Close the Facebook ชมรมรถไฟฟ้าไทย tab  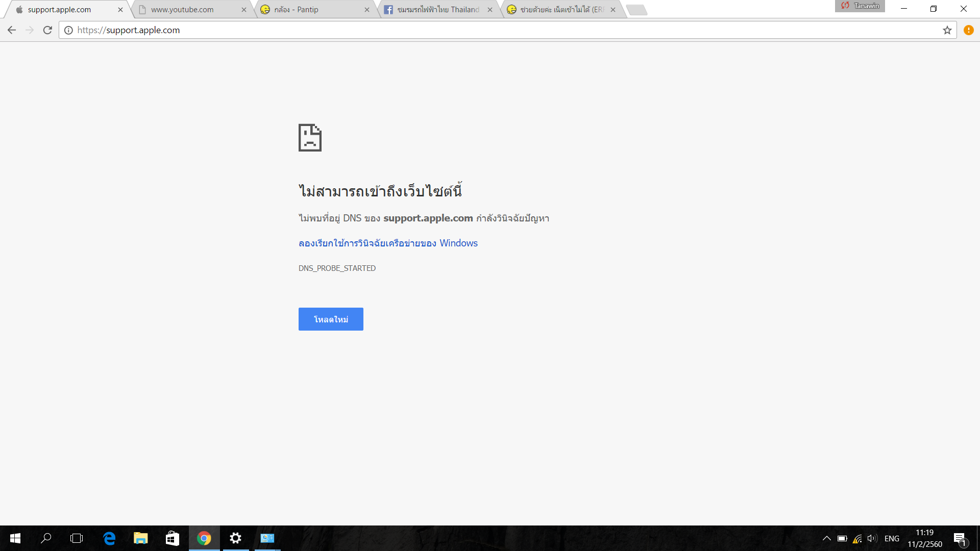pos(490,10)
